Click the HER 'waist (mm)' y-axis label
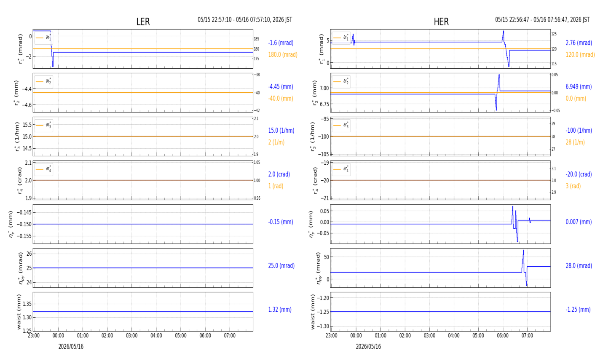 313,312
